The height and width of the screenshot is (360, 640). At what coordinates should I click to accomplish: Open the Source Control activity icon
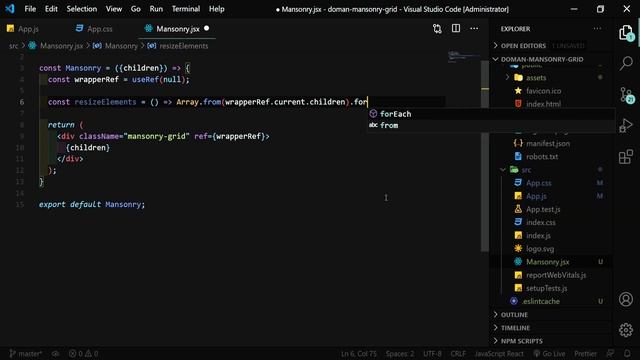point(626,95)
